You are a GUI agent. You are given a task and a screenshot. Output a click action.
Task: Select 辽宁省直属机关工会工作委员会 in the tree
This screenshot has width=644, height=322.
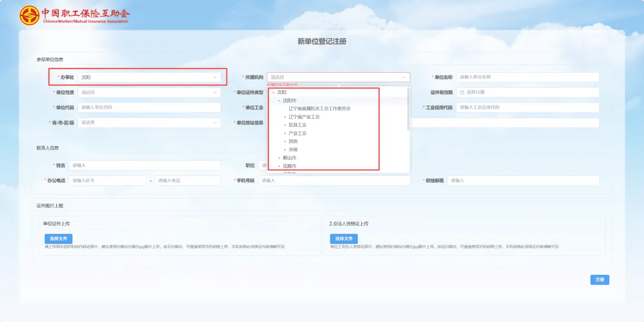pyautogui.click(x=320, y=109)
